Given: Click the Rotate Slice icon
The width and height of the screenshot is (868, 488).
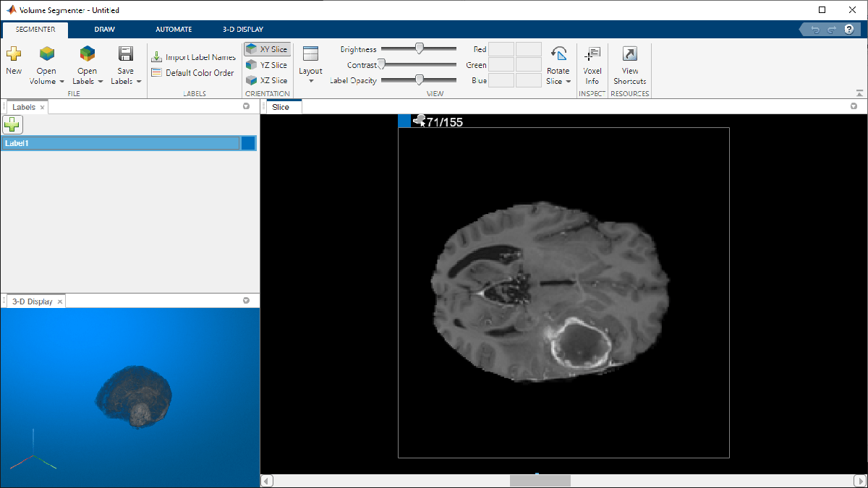Looking at the screenshot, I should pyautogui.click(x=558, y=53).
